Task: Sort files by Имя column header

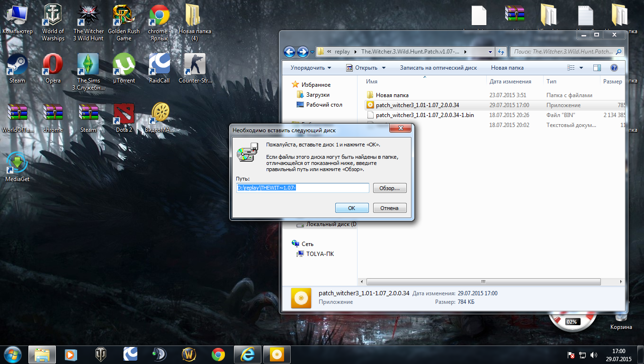Action: 372,82
